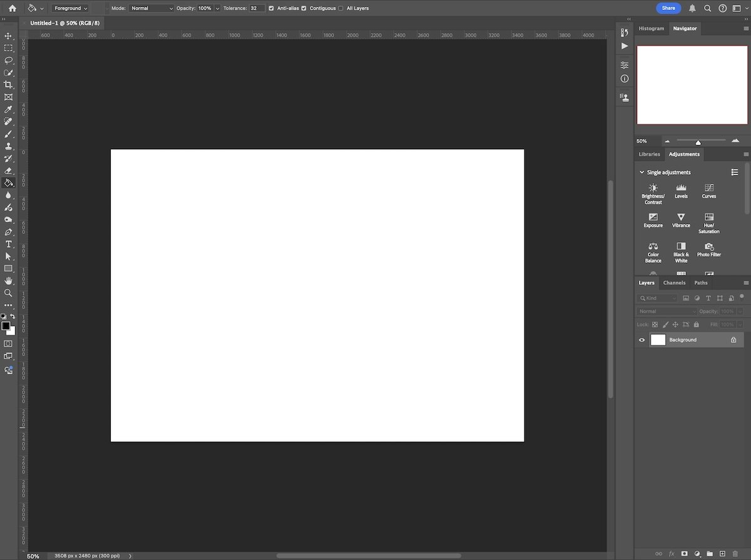Select the Clone Stamp tool
This screenshot has width=751, height=560.
click(x=9, y=146)
